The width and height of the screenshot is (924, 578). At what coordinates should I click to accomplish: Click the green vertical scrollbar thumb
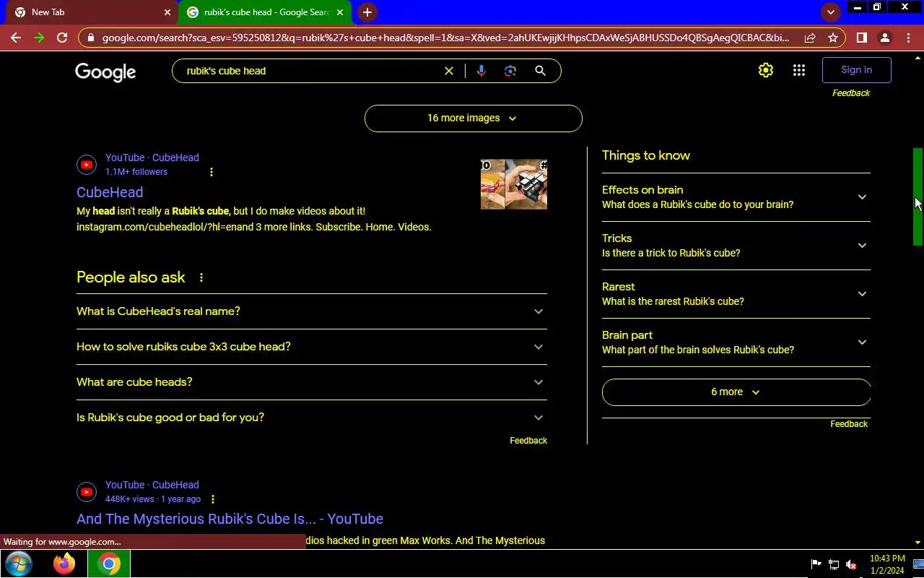point(918,197)
